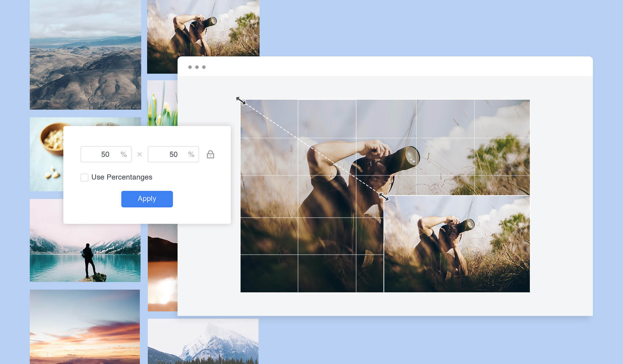Click the middle window control dot
The image size is (623, 364).
(197, 67)
